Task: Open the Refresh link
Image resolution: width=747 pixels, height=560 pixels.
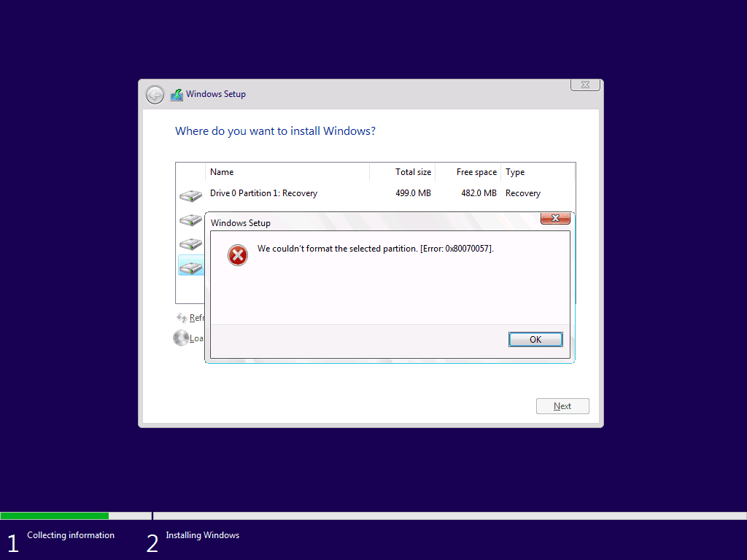Action: click(x=196, y=317)
